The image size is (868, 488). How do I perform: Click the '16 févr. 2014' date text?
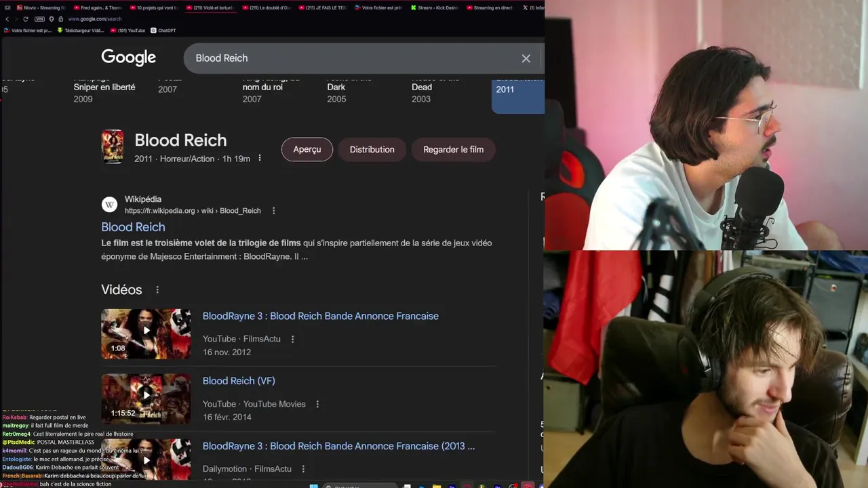pos(226,418)
